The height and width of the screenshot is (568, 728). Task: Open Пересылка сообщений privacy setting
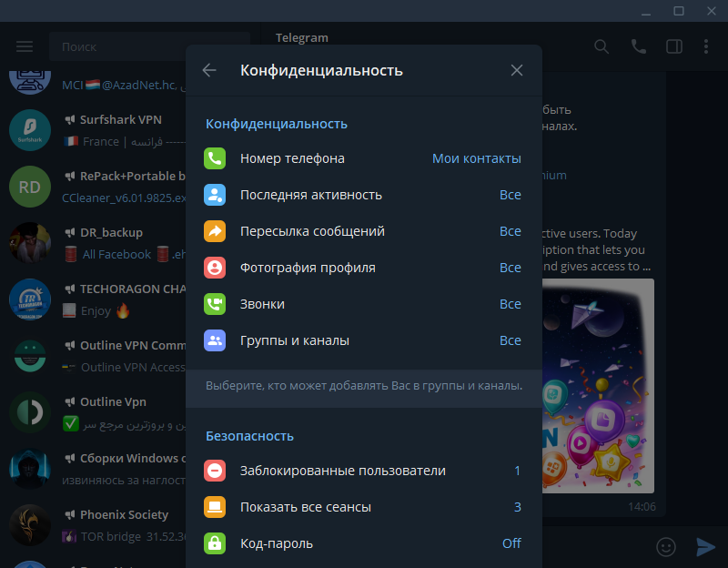coord(363,231)
